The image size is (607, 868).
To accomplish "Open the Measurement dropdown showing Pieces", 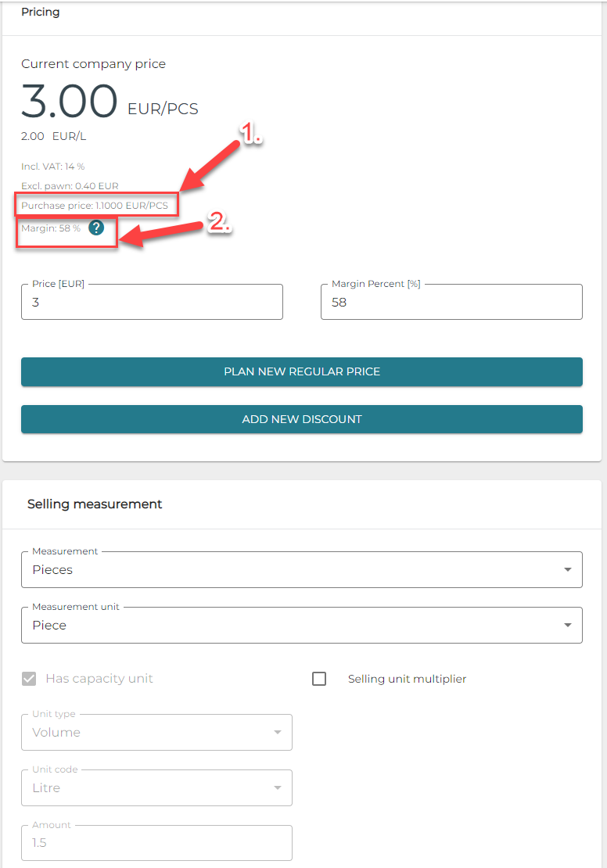I will click(x=301, y=570).
